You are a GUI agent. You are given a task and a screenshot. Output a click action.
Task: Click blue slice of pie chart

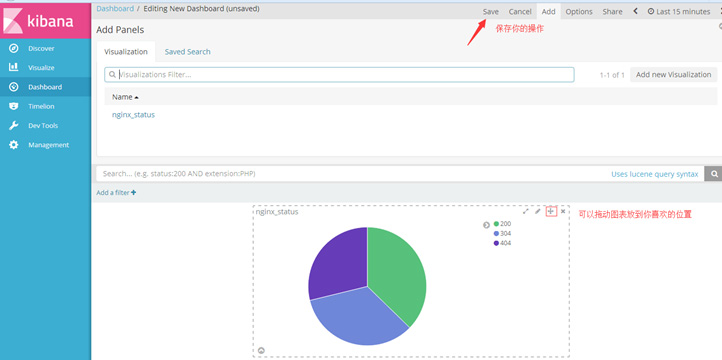pyautogui.click(x=359, y=318)
